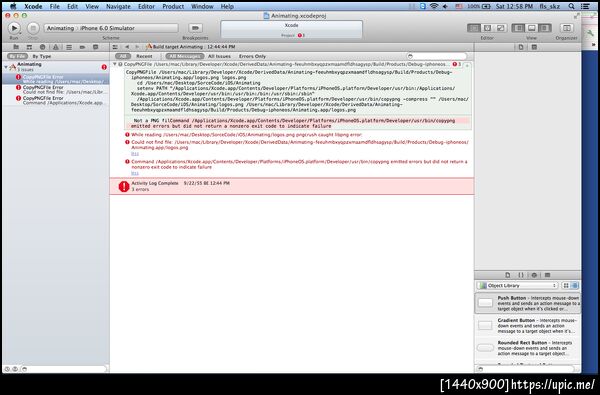Show the Quick Help inspector

click(x=534, y=47)
